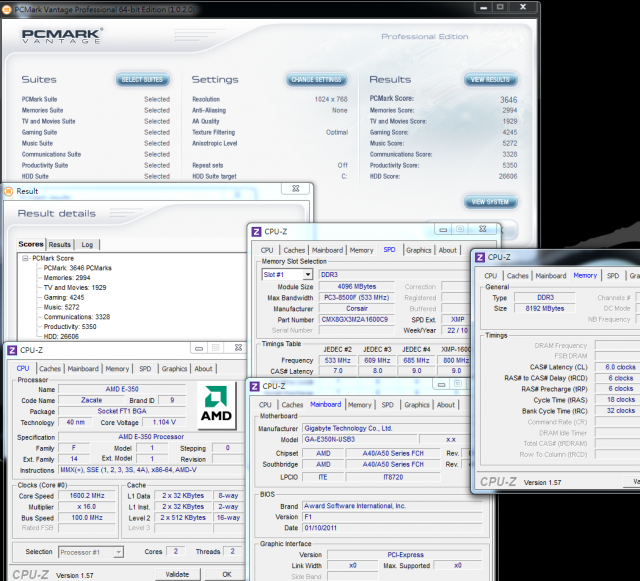This screenshot has width=640, height=581.
Task: Open the Graphics tab in the Gigabyte mainboard CPU-Z window
Action: [417, 405]
